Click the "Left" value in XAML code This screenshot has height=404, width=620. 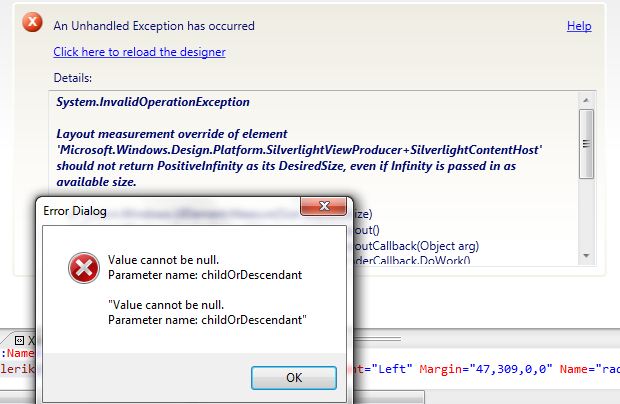[x=385, y=367]
